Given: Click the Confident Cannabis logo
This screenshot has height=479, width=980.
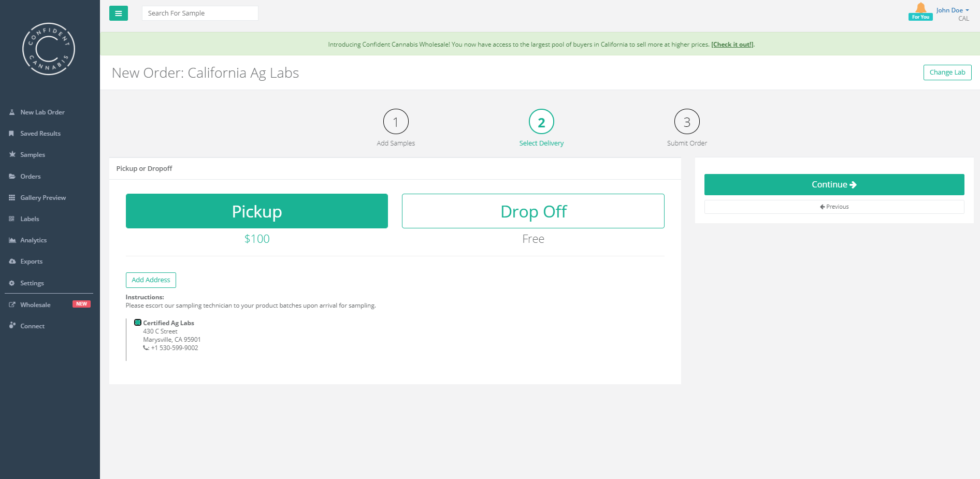Looking at the screenshot, I should pos(49,49).
